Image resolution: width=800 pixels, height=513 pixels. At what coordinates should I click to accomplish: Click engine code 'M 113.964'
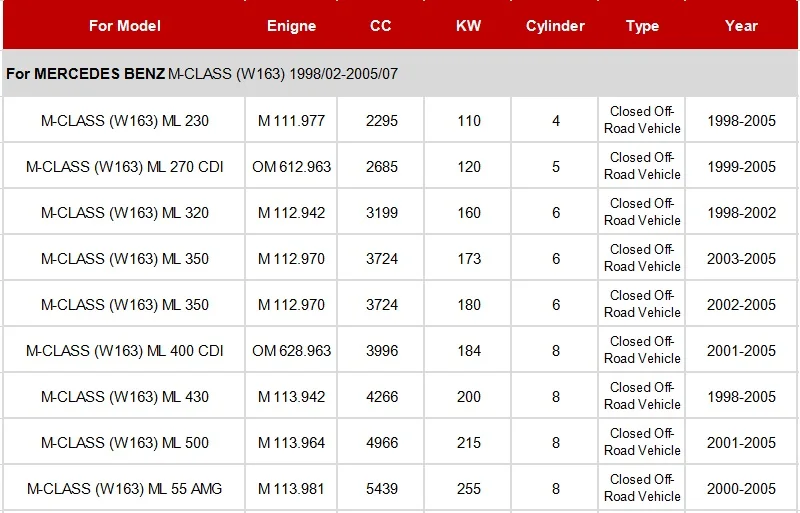click(x=291, y=443)
